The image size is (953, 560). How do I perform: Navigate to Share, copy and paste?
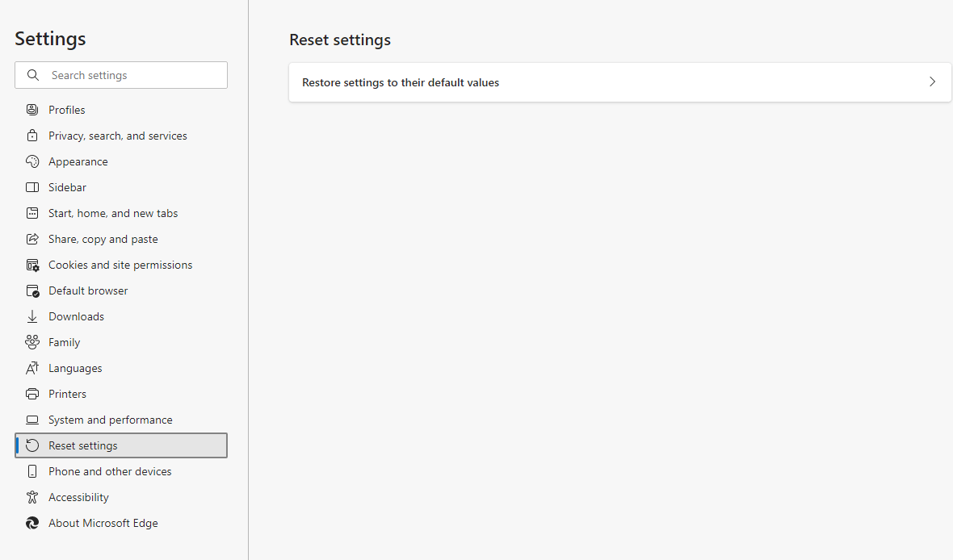[x=121, y=239]
